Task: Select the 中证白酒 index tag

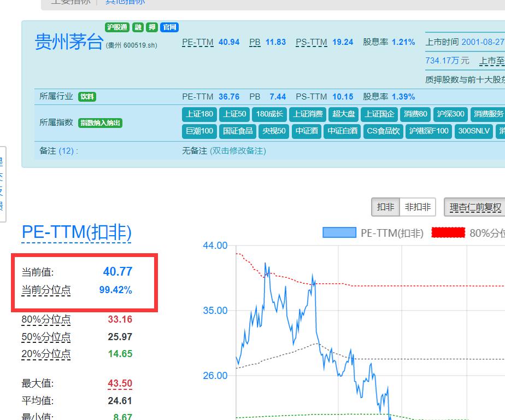Action: (x=342, y=131)
